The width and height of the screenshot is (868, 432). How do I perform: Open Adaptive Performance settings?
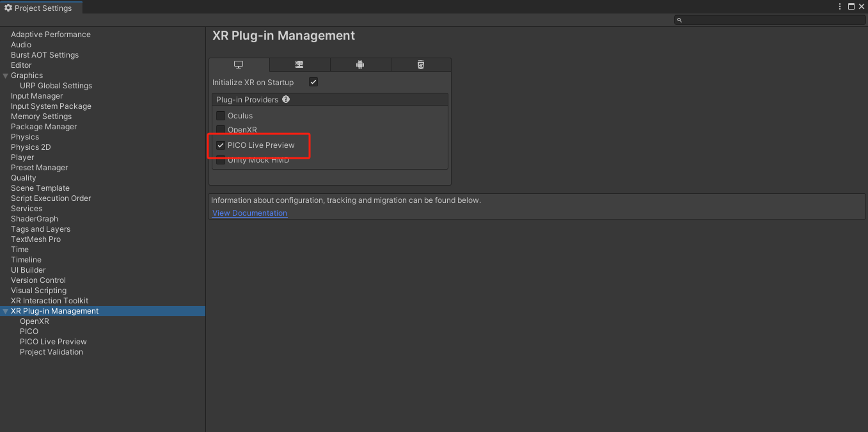click(51, 35)
